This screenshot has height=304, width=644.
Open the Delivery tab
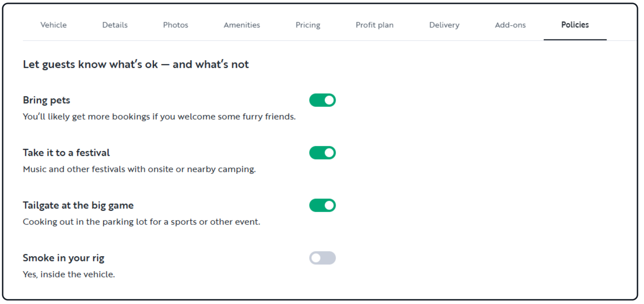click(444, 25)
